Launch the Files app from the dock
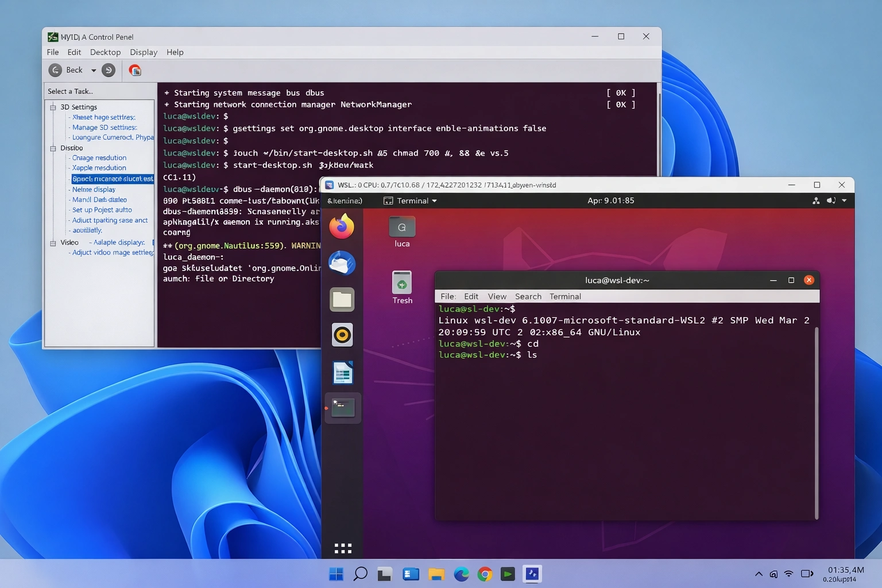This screenshot has height=588, width=882. pyautogui.click(x=342, y=299)
